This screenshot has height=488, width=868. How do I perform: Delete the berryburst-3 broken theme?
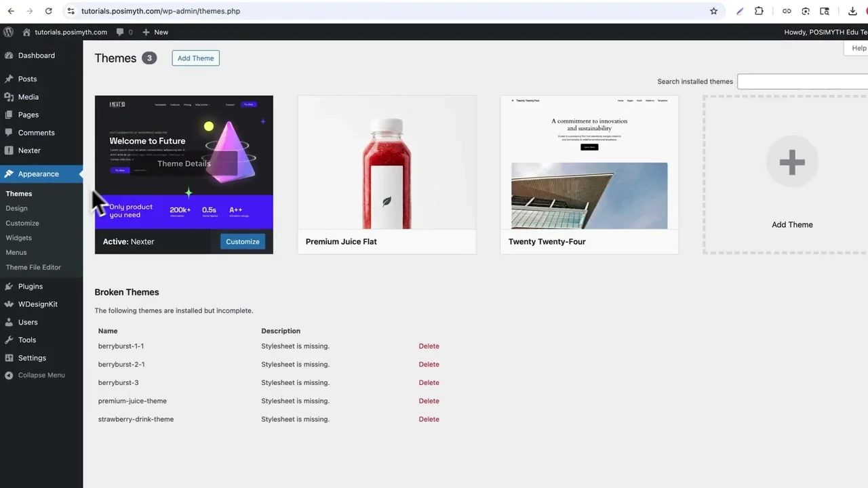(429, 383)
